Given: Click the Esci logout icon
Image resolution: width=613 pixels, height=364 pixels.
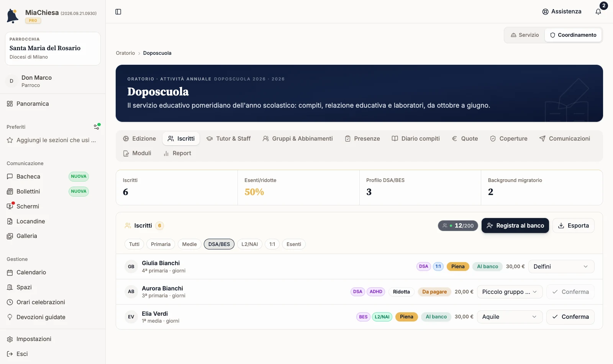Looking at the screenshot, I should [10, 354].
